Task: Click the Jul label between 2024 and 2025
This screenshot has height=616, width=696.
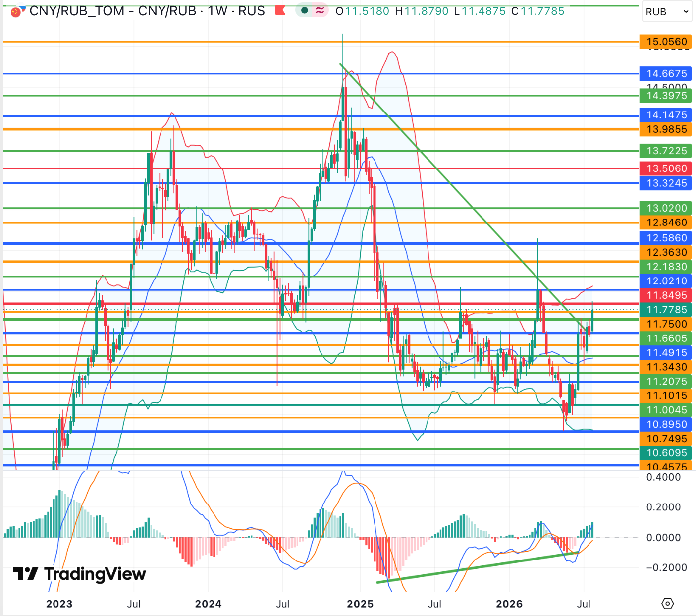Action: coord(283,604)
